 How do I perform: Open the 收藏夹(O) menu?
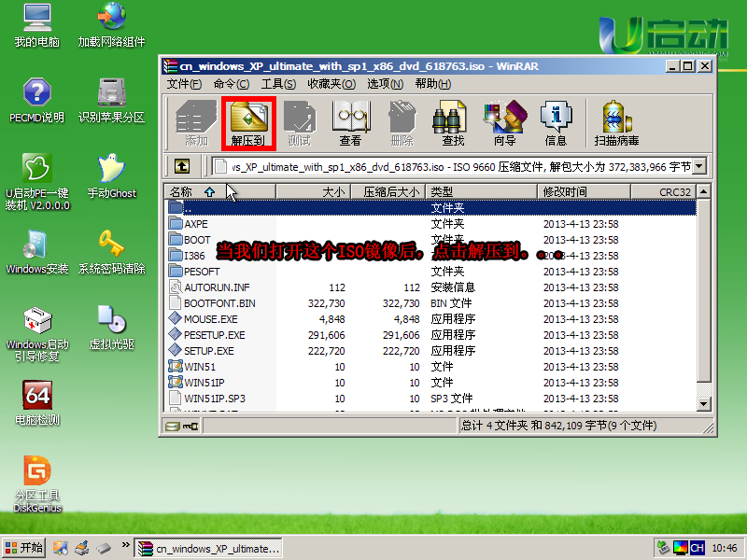331,84
